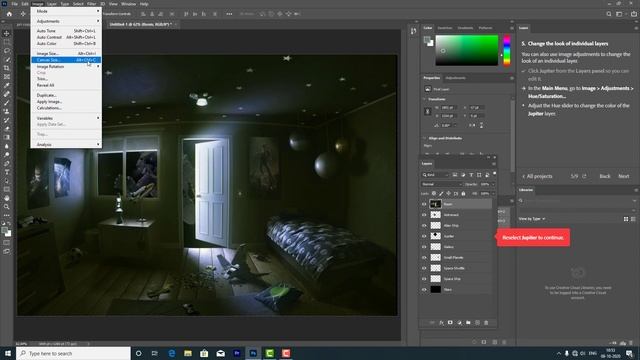Choose Reveal All from the Image menu
Image resolution: width=640 pixels, height=360 pixels.
tap(66, 85)
